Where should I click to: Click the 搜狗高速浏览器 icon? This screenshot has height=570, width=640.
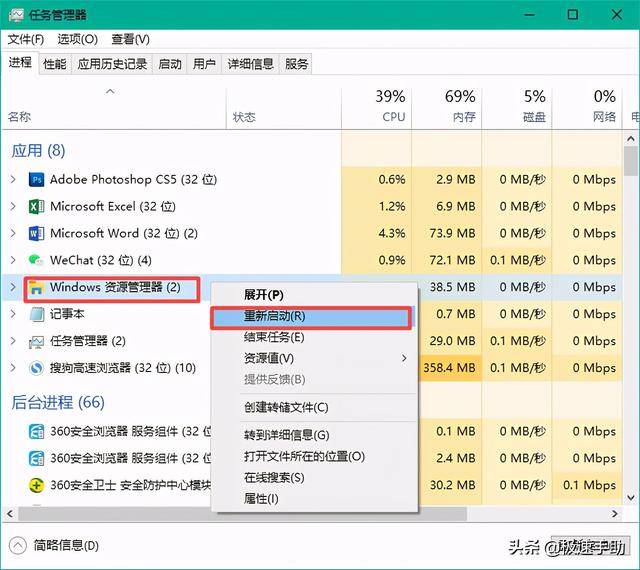coord(36,368)
